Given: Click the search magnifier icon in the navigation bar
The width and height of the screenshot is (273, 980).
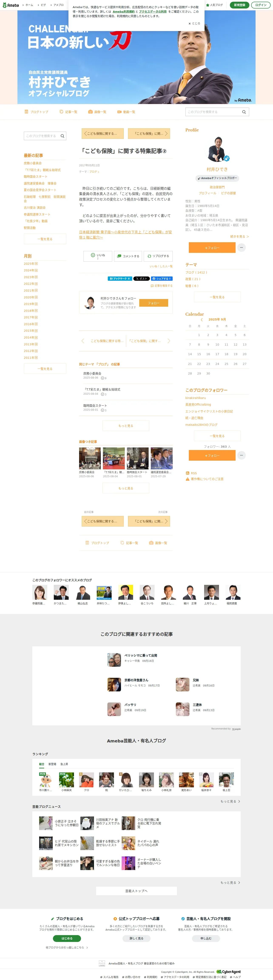Looking at the screenshot, I should [x=244, y=112].
